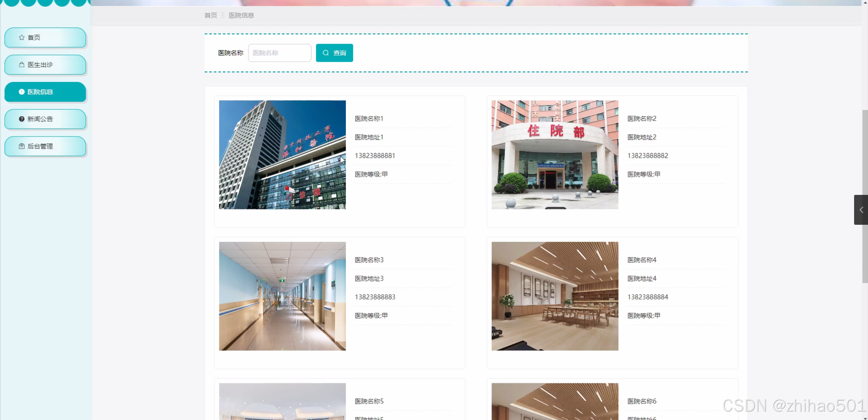The height and width of the screenshot is (420, 868).
Task: Expand the collapsed right side panel arrow
Action: point(861,210)
